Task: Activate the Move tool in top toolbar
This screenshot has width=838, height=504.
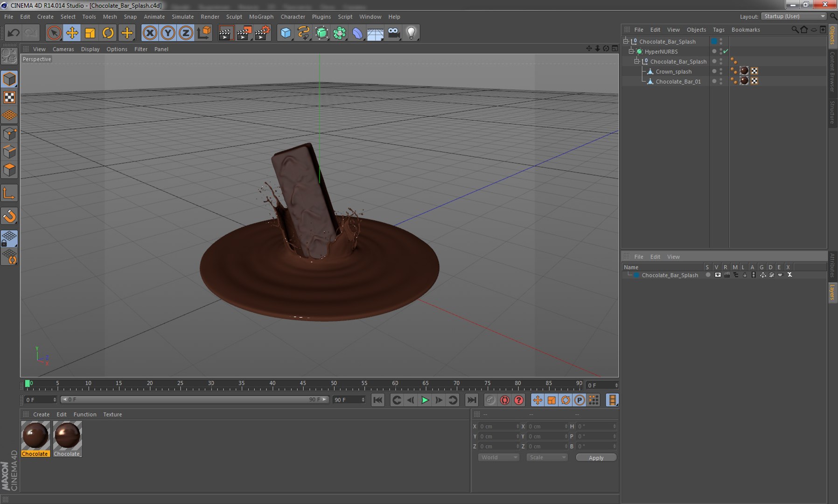Action: pyautogui.click(x=72, y=33)
